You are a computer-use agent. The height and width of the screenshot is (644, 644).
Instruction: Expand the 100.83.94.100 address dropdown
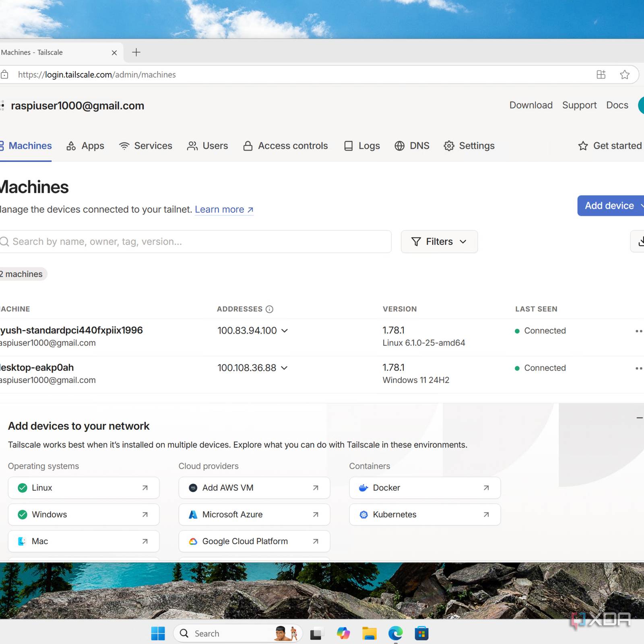[x=285, y=330]
